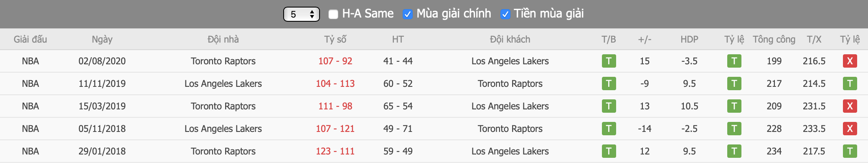Screen dimensions: 868x167
Task: Open the 107 - 92 score link
Action: pyautogui.click(x=335, y=61)
